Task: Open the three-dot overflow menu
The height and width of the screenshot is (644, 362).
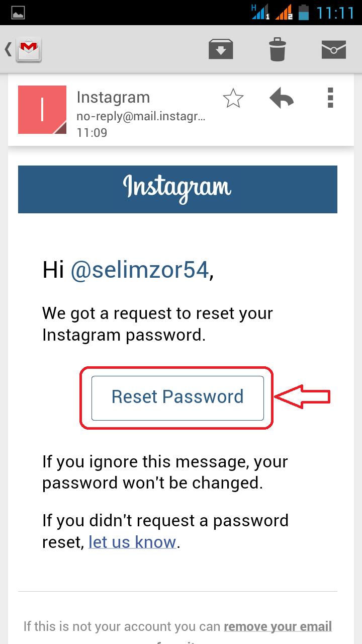Action: point(330,98)
